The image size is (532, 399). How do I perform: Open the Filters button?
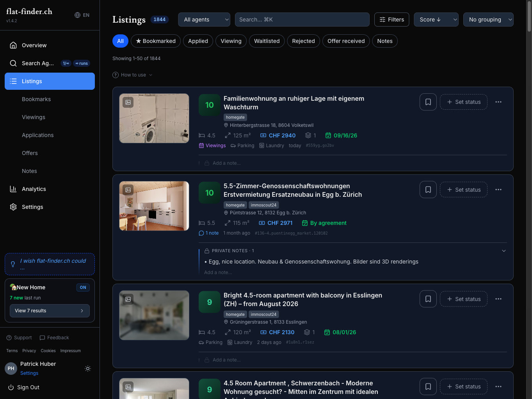coord(392,20)
